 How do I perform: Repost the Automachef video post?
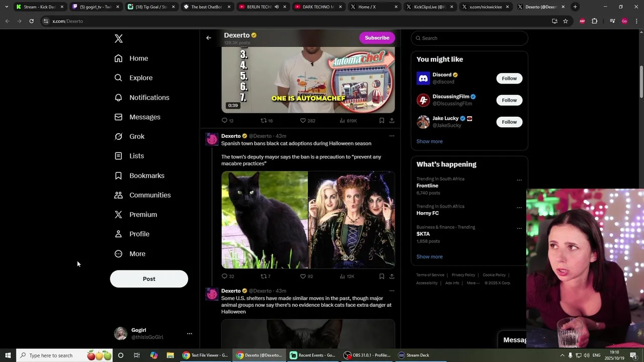pyautogui.click(x=266, y=121)
